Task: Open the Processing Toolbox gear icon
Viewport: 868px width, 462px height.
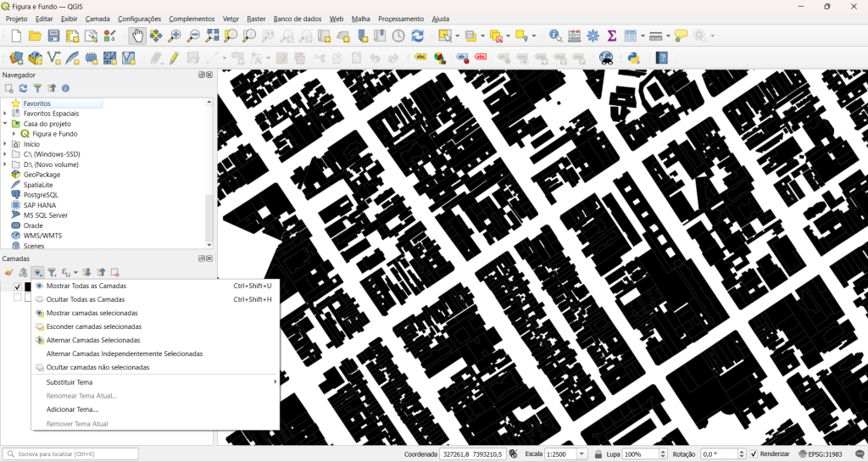Action: (x=593, y=36)
